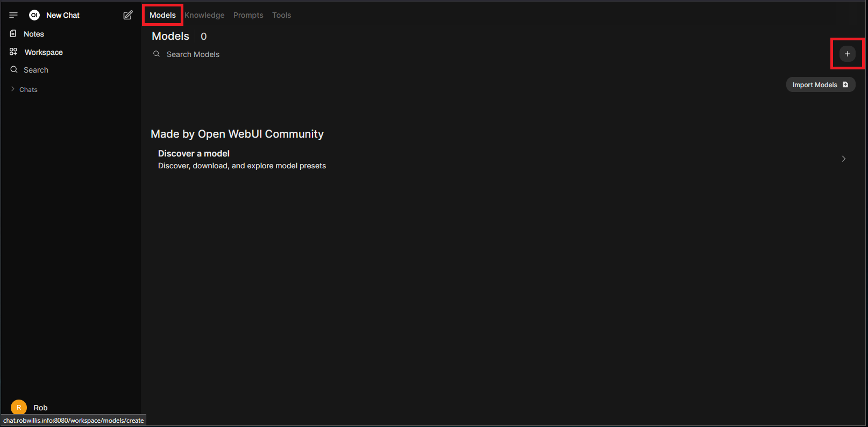Click the Import Models button

821,84
